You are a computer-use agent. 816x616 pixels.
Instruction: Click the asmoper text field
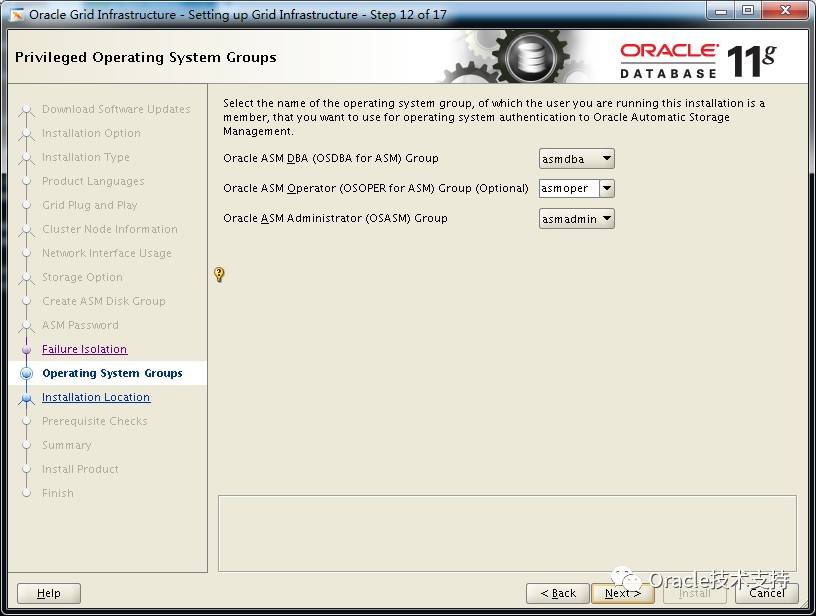[x=569, y=188]
